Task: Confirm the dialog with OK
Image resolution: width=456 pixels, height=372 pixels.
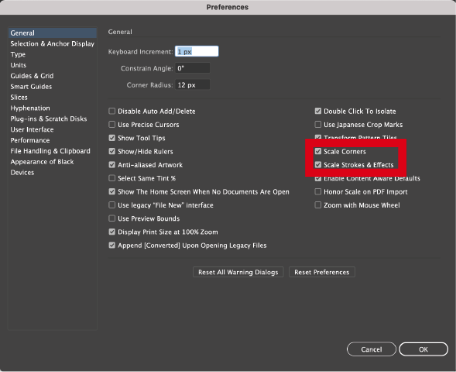Action: (x=423, y=349)
